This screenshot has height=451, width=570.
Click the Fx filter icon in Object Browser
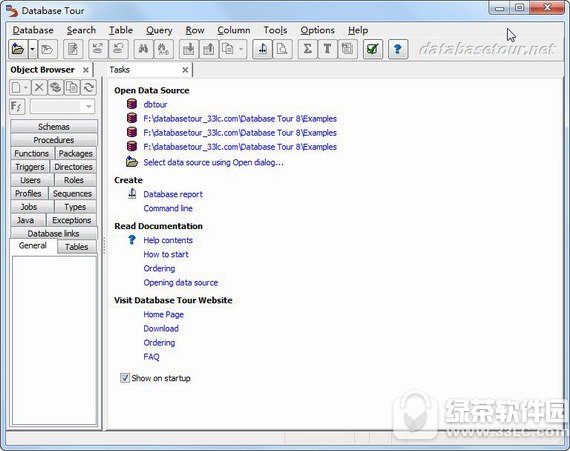click(x=17, y=106)
